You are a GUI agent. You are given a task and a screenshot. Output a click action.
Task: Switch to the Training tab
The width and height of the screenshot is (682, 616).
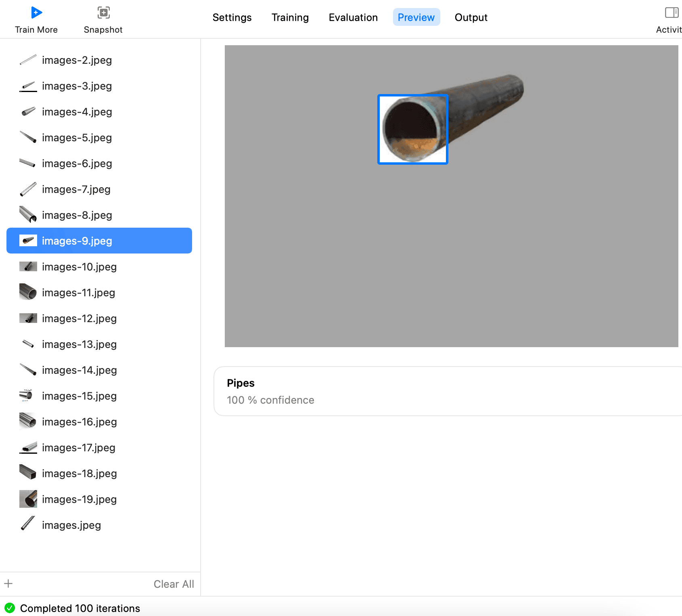(290, 17)
